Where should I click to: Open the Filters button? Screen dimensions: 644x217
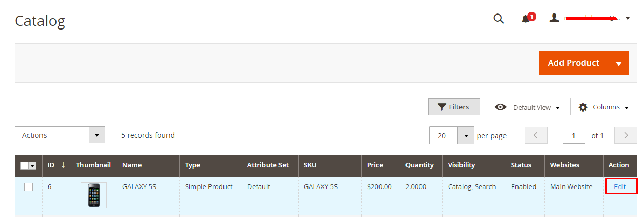tap(454, 107)
